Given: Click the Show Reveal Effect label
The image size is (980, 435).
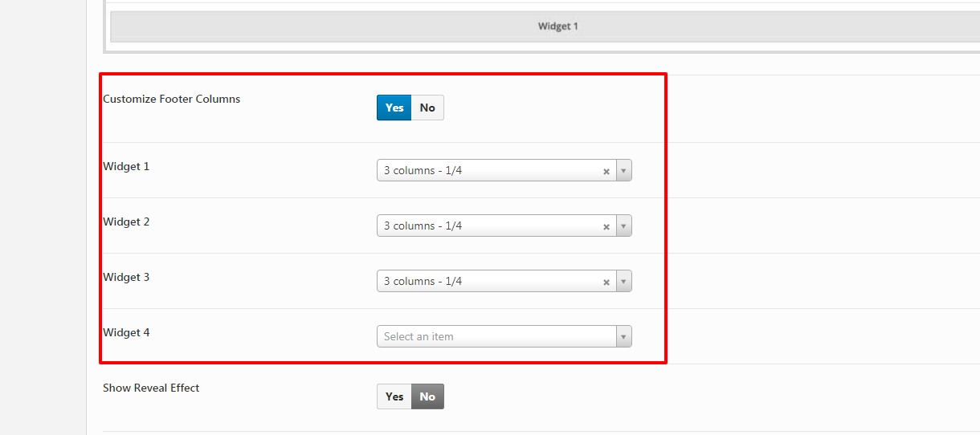Looking at the screenshot, I should (x=151, y=388).
